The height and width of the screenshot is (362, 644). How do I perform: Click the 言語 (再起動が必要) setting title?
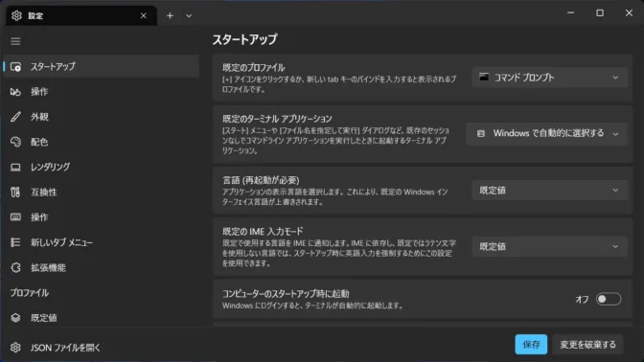pos(261,180)
